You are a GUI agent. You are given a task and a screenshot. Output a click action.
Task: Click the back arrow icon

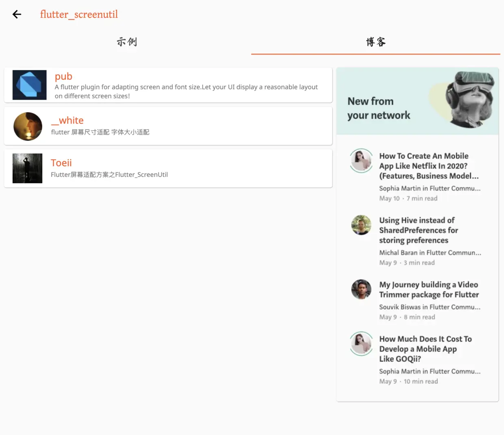[17, 14]
